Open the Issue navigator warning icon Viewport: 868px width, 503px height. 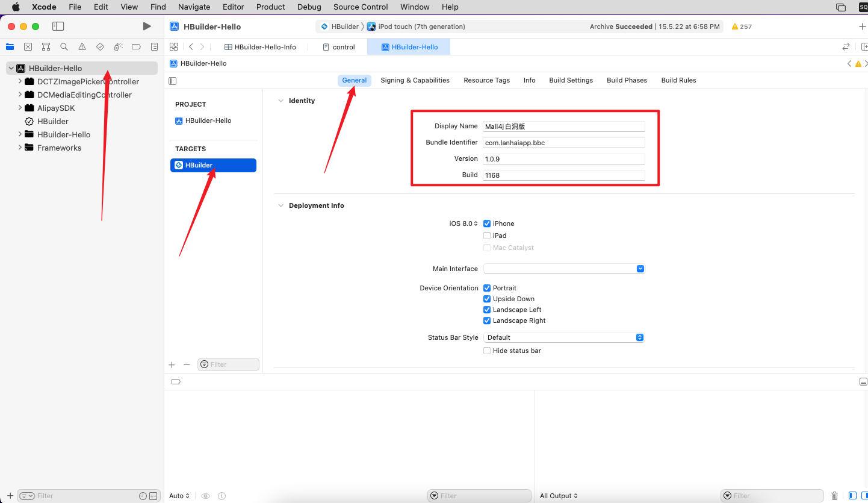[x=82, y=47]
